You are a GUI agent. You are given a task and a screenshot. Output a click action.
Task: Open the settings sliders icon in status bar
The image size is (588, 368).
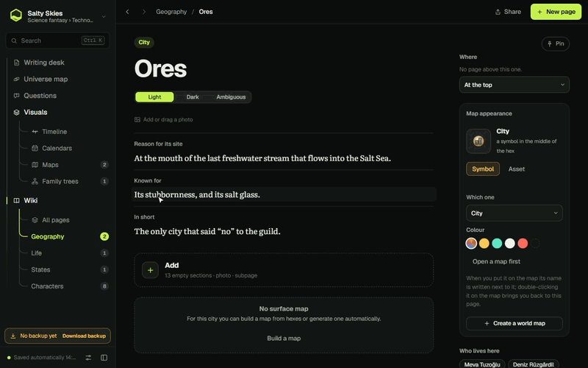click(88, 358)
